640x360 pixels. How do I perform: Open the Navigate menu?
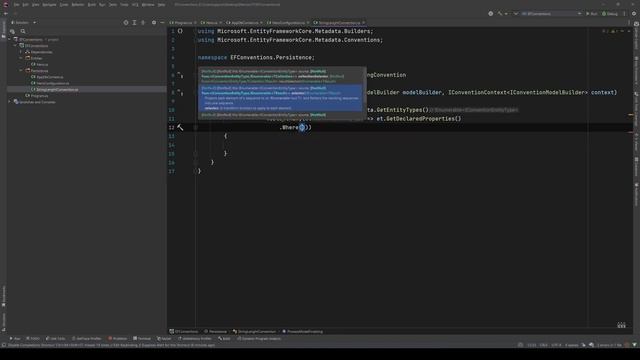(x=49, y=4)
